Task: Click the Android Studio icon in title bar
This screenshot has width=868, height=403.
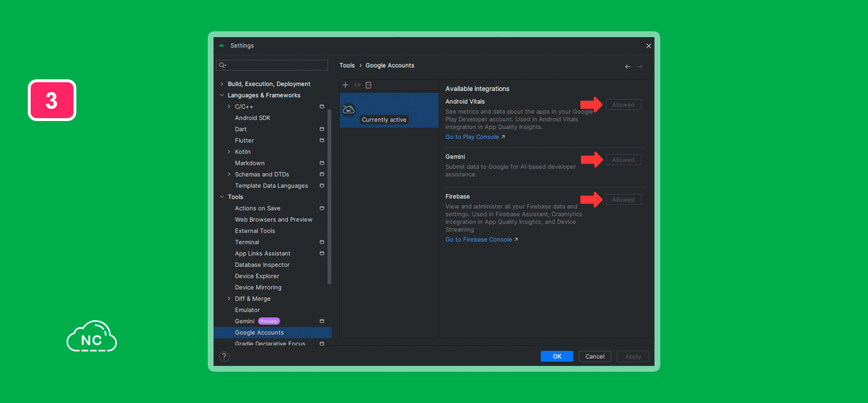Action: click(222, 46)
